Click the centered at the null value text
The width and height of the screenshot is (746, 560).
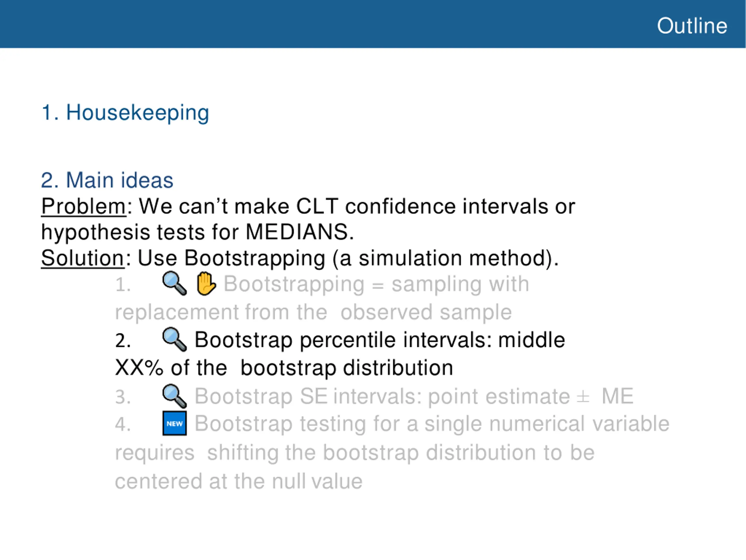[x=239, y=481]
